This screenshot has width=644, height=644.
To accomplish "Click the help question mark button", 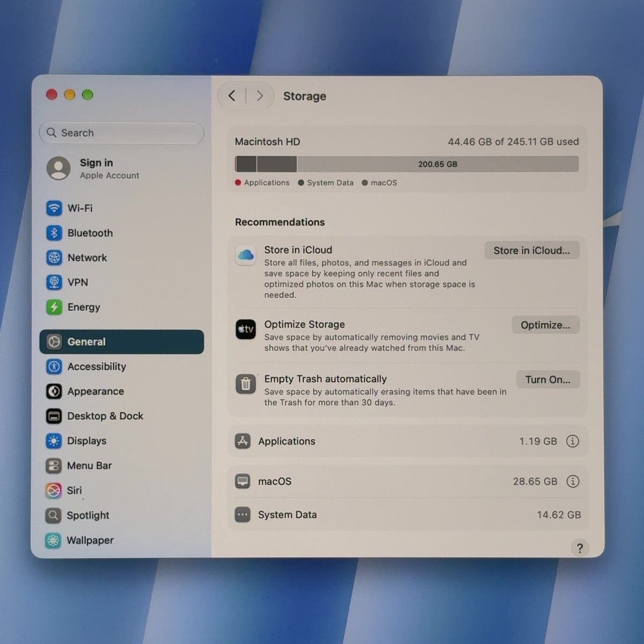I will tap(580, 548).
